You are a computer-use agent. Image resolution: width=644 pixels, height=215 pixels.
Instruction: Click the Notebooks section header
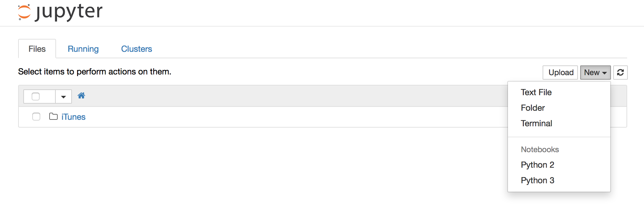pyautogui.click(x=540, y=150)
